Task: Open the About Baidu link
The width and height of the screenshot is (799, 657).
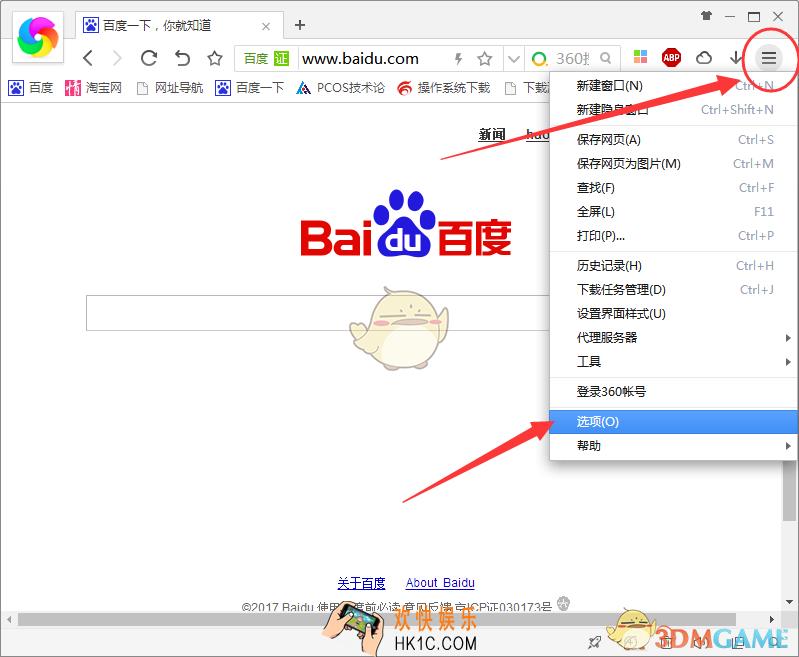Action: pyautogui.click(x=440, y=583)
